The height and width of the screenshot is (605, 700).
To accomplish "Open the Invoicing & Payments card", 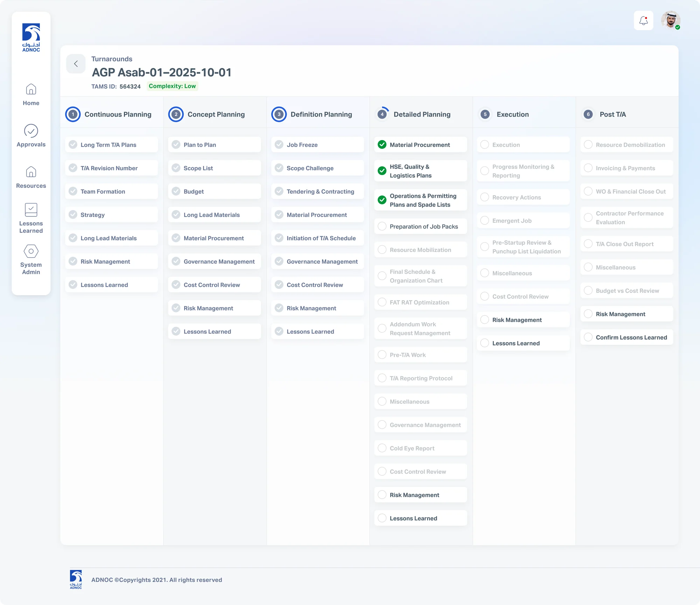I will point(627,168).
